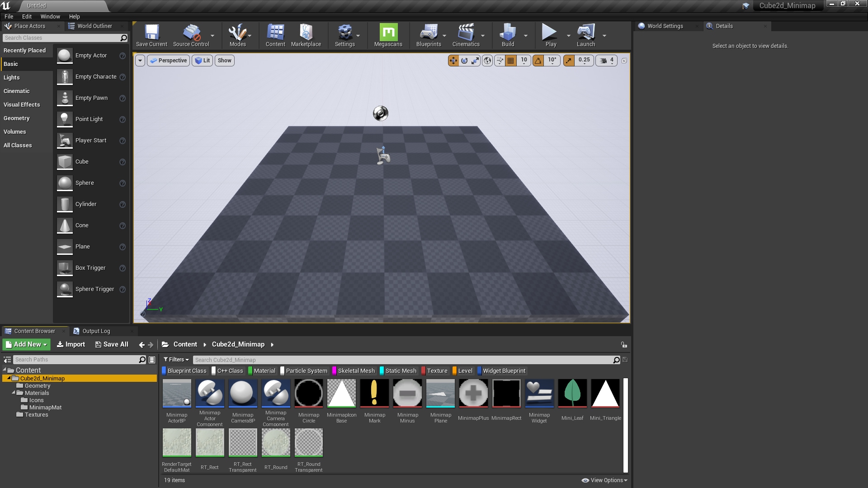Toggle grid snapping in the viewport
Screen dimensions: 868x488
click(510, 60)
